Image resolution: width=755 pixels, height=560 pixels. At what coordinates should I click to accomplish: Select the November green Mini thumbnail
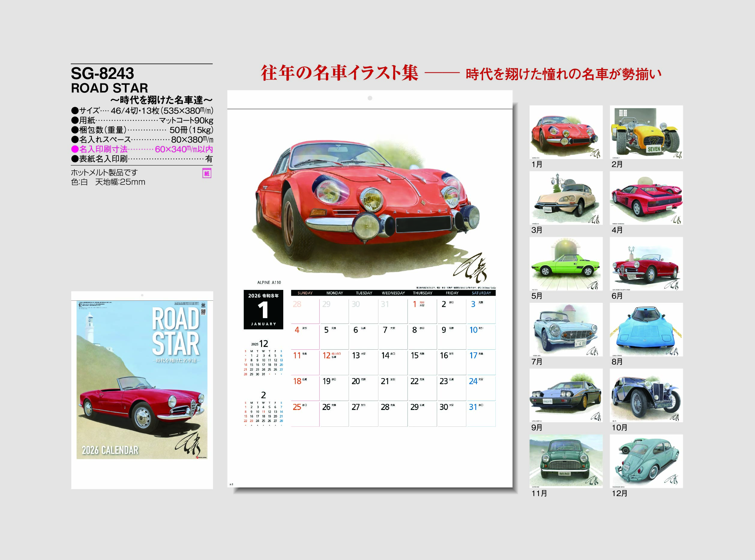(x=566, y=461)
